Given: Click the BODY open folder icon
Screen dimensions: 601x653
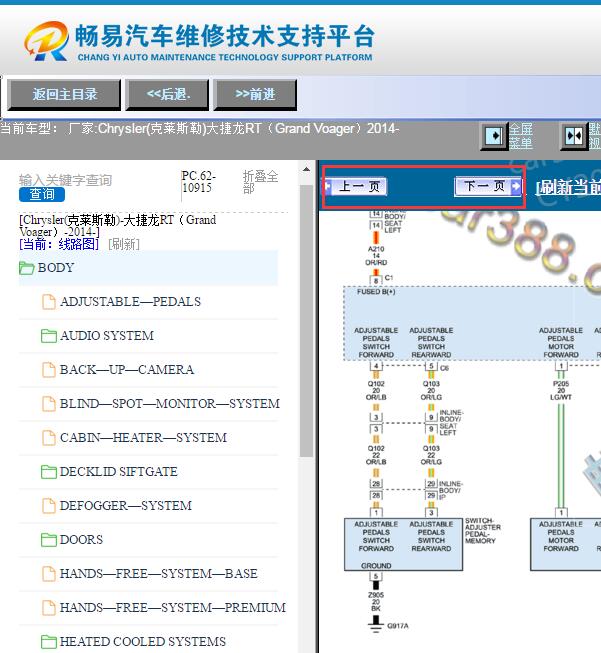Looking at the screenshot, I should 26,268.
